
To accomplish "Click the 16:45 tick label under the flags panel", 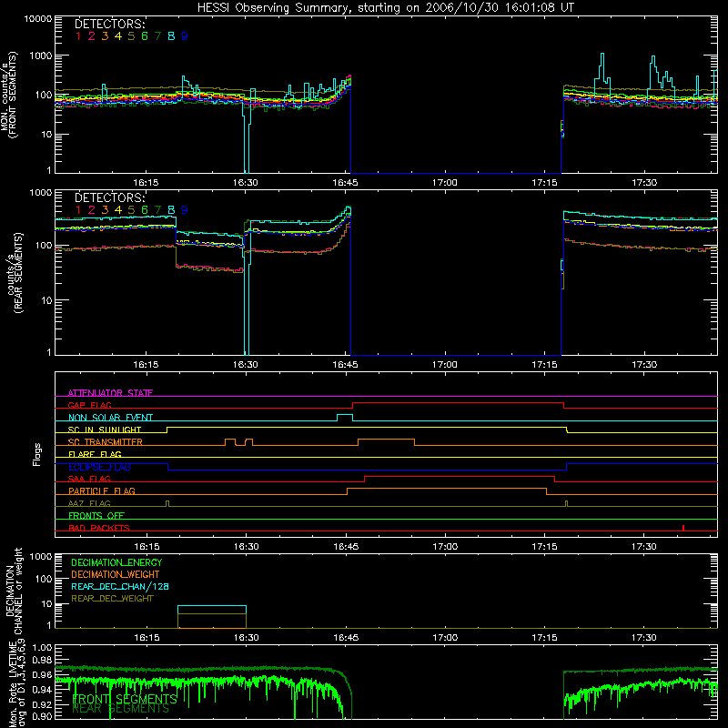I will pos(346,547).
